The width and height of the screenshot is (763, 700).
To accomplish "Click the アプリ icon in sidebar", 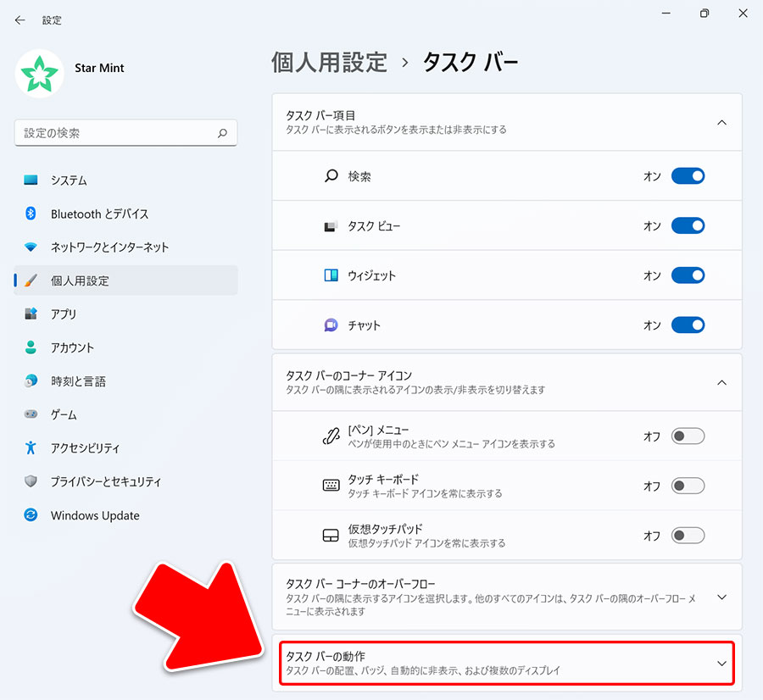I will pyautogui.click(x=31, y=314).
